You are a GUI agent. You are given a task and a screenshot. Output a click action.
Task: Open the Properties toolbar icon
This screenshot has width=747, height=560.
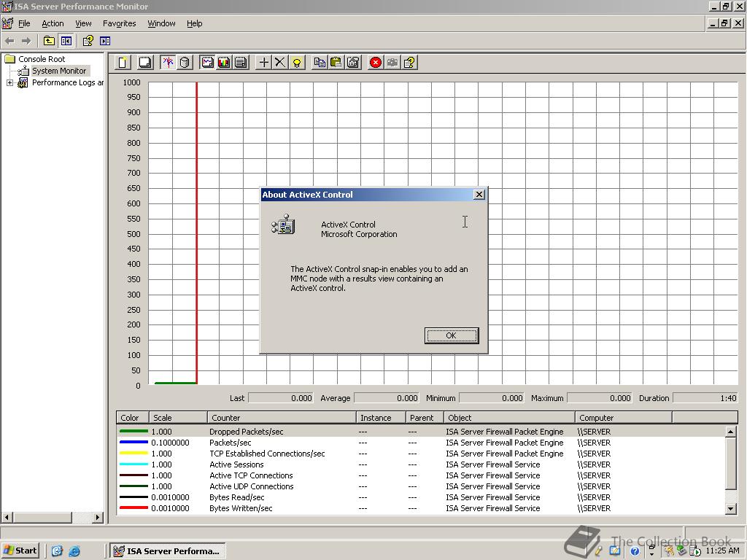353,63
